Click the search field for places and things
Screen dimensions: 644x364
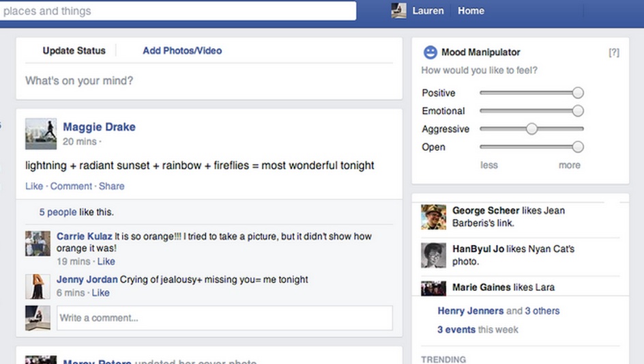tap(178, 11)
